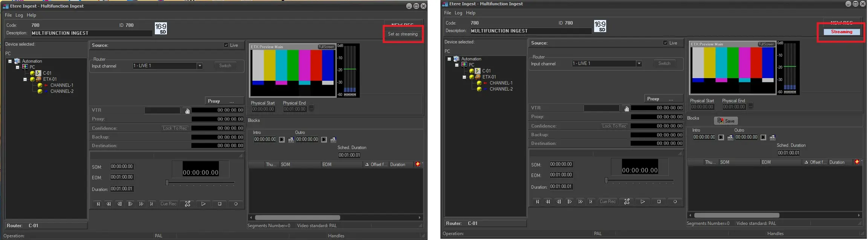Open the Input channel dropdown in left window
868x240 pixels.
(200, 66)
